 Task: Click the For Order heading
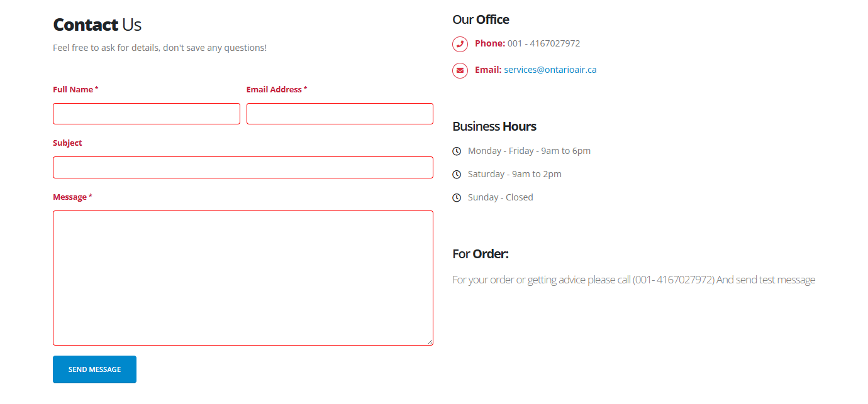[x=480, y=254]
